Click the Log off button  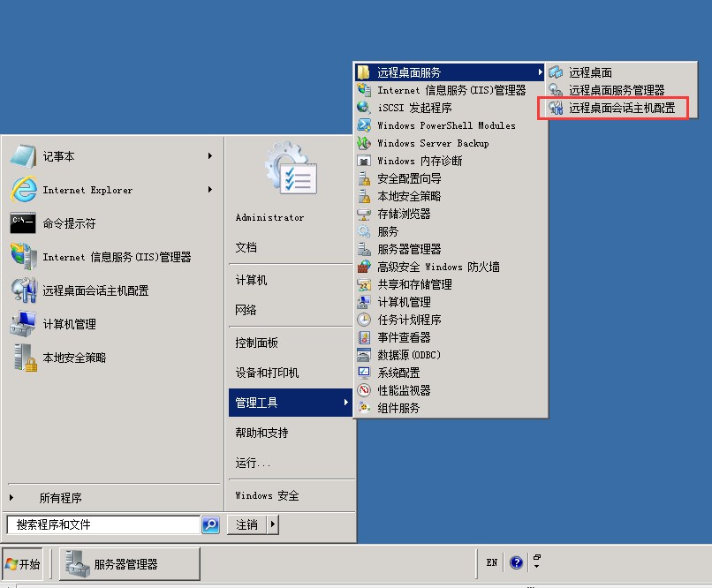point(247,525)
